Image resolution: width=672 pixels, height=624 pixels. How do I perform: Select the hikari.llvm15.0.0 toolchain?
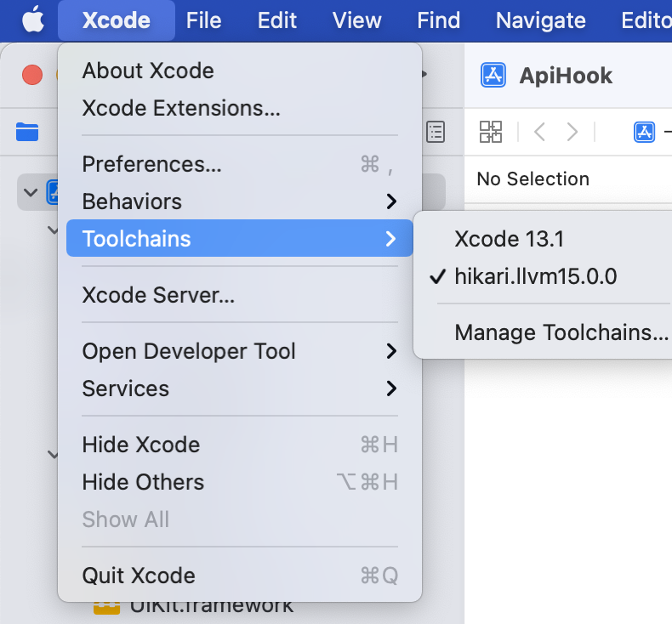click(535, 276)
